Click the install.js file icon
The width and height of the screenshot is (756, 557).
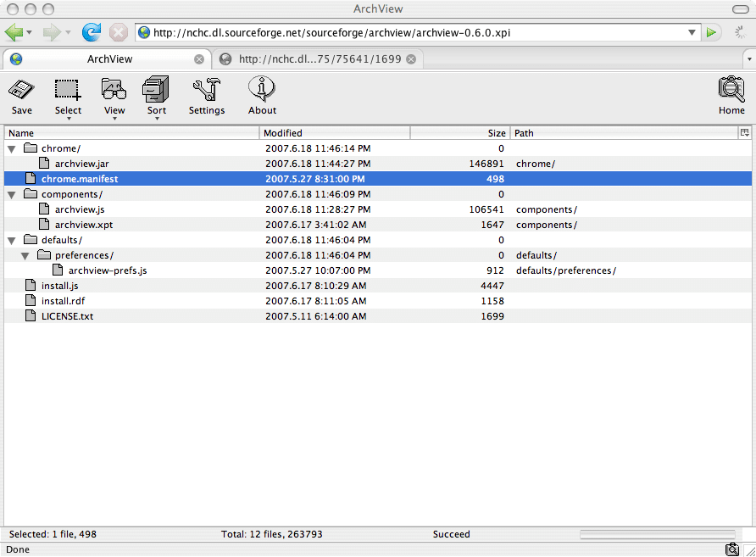click(x=31, y=285)
